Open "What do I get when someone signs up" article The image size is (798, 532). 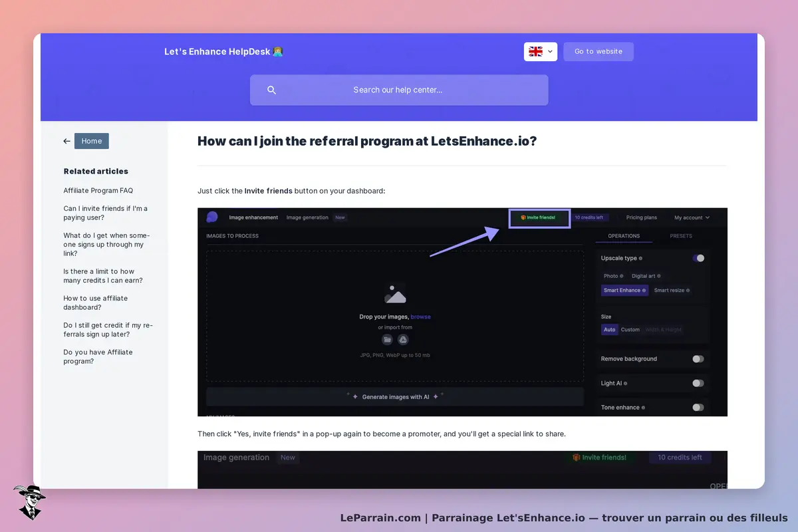pyautogui.click(x=107, y=245)
